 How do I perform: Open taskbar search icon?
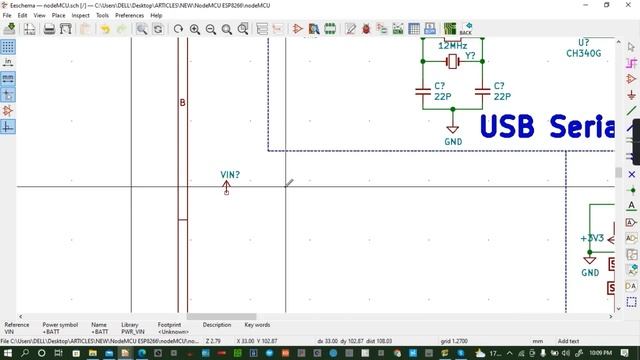coord(24,353)
